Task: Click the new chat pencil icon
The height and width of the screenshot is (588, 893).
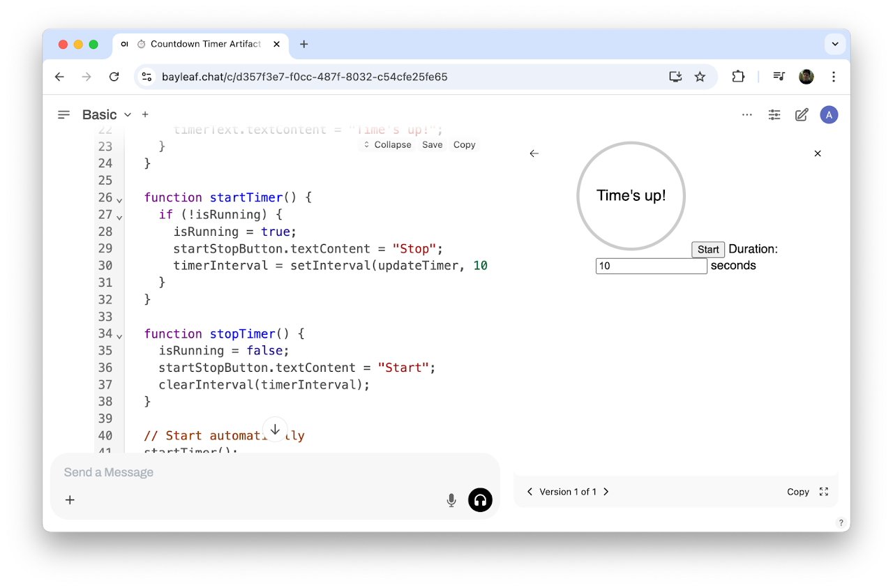Action: pos(801,115)
